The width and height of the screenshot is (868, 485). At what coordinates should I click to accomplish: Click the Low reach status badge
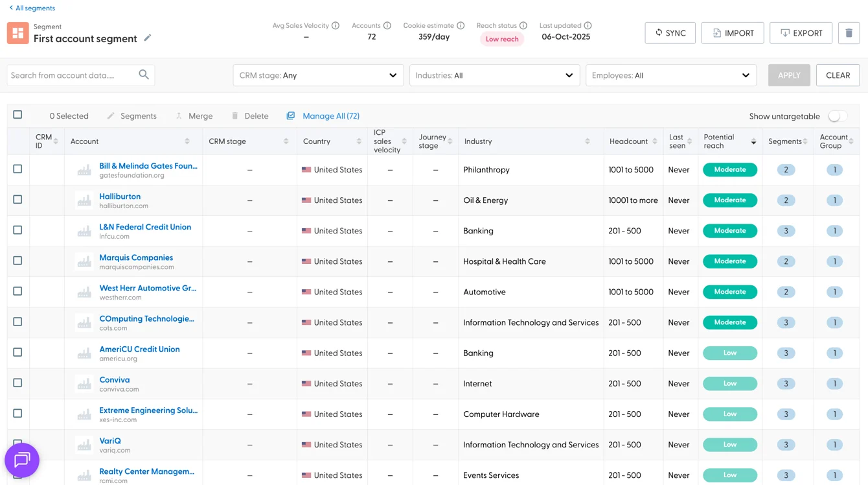pyautogui.click(x=502, y=39)
